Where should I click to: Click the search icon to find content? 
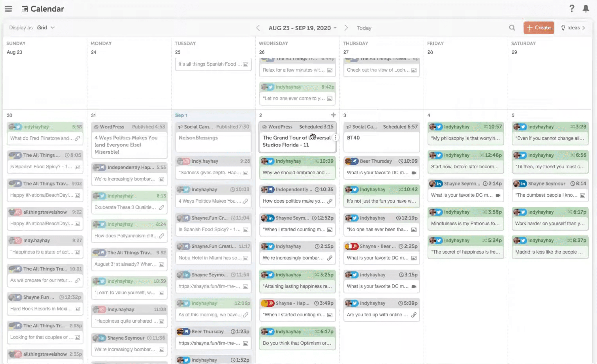pyautogui.click(x=512, y=28)
